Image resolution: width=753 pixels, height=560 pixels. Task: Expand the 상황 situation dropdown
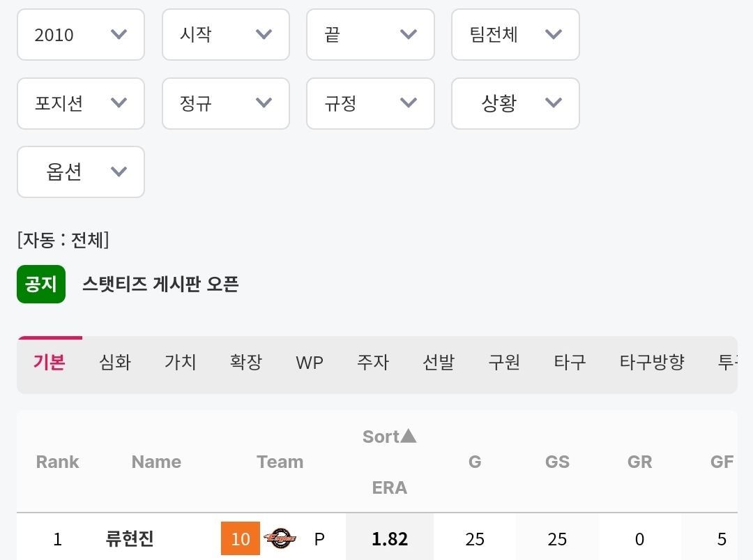pyautogui.click(x=515, y=104)
